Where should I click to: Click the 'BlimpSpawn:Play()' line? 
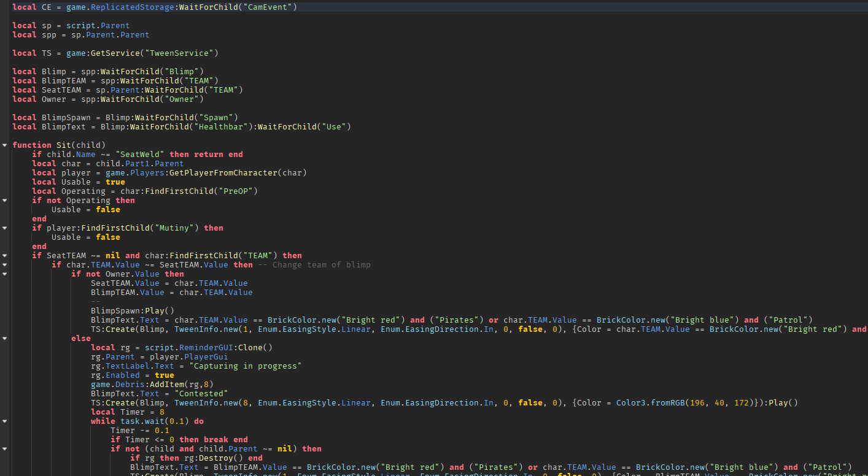click(x=133, y=311)
